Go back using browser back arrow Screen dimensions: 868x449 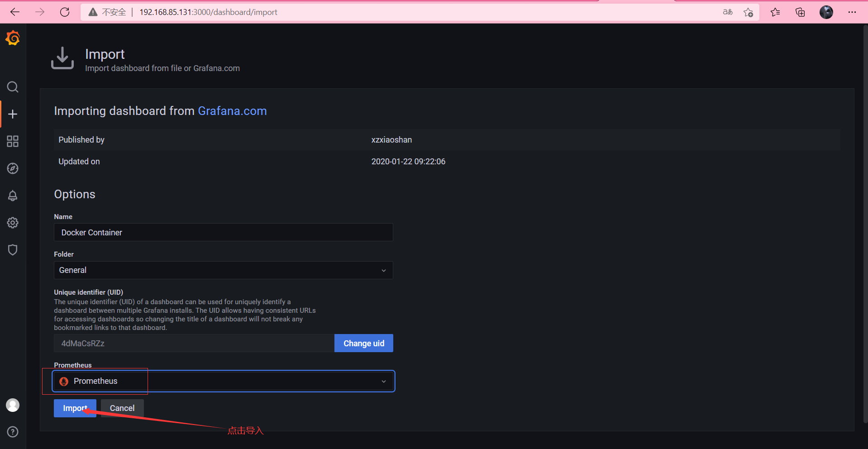click(15, 12)
